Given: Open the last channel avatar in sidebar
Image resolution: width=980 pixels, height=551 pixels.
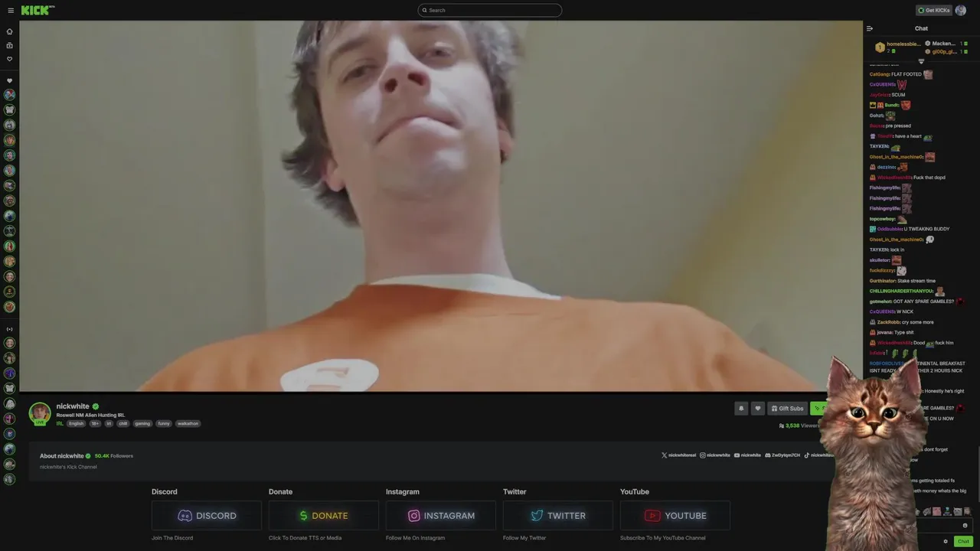Looking at the screenshot, I should coord(10,479).
